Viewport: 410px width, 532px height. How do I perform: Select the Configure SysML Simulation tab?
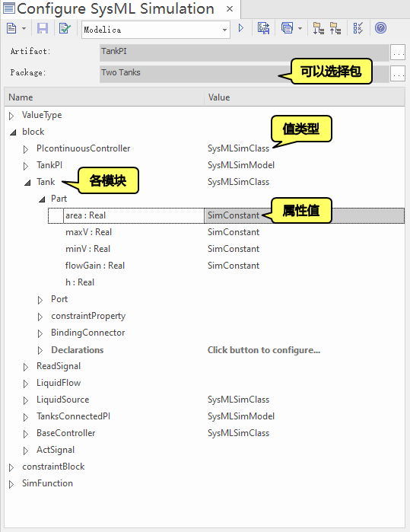click(x=116, y=9)
